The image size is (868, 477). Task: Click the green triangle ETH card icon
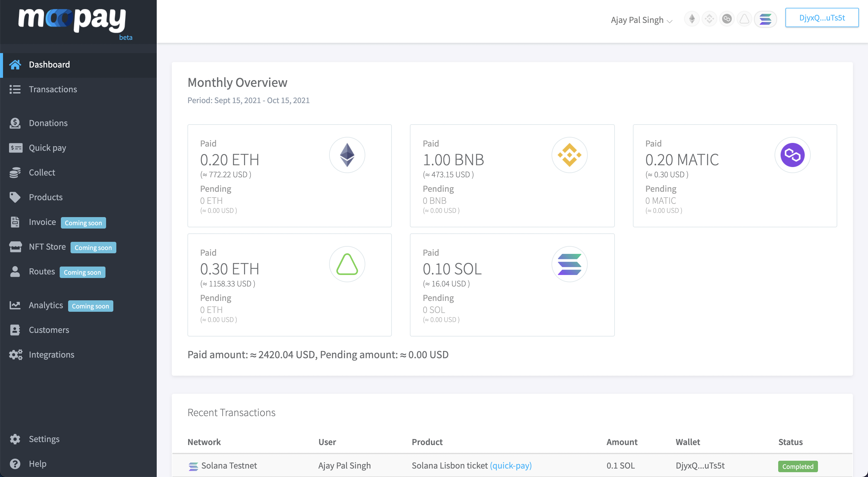click(347, 264)
